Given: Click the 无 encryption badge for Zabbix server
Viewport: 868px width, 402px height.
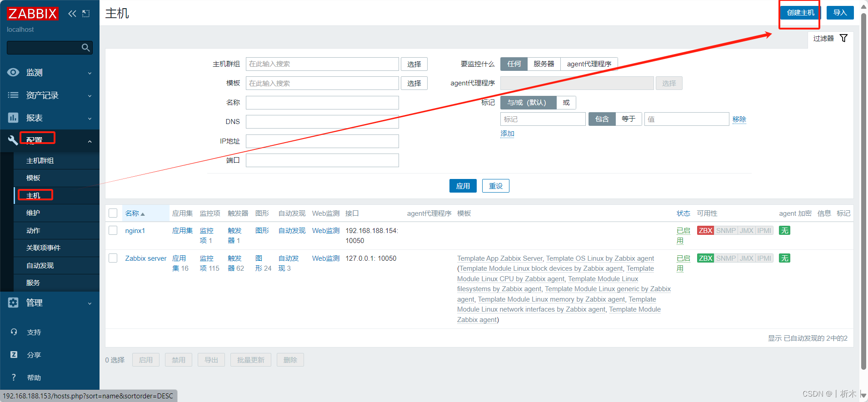Looking at the screenshot, I should (784, 258).
